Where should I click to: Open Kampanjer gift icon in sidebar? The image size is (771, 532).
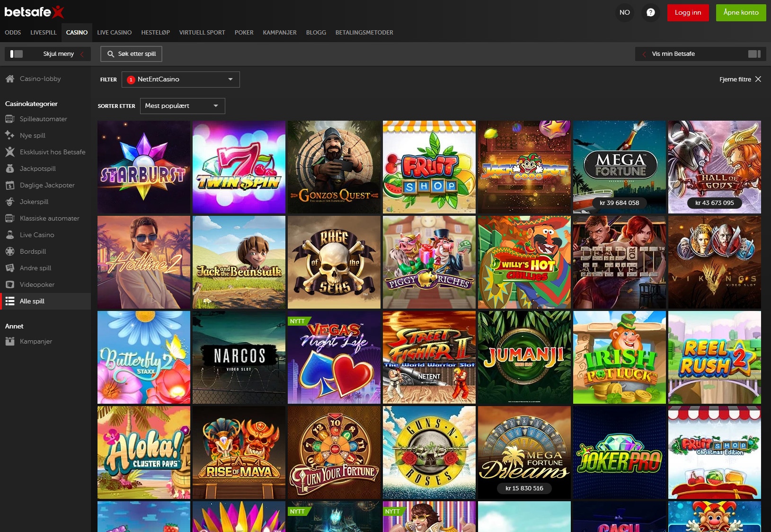click(x=10, y=341)
